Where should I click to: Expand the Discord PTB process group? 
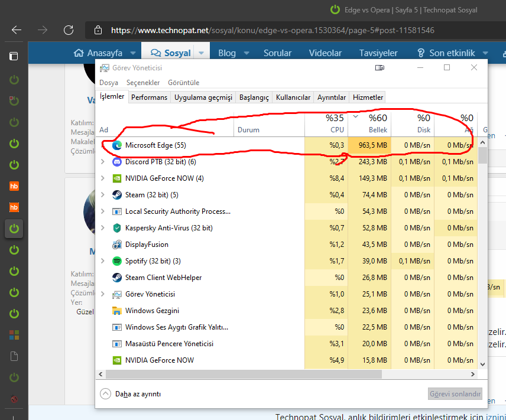(103, 162)
